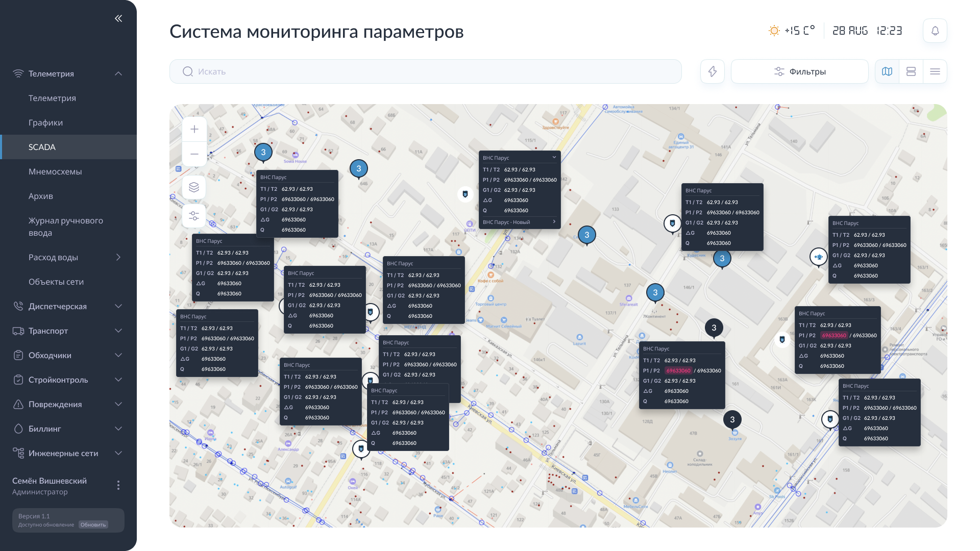Screen dimensions: 980x551
Task: Click the Стройконтроль checklist icon
Action: 18,380
